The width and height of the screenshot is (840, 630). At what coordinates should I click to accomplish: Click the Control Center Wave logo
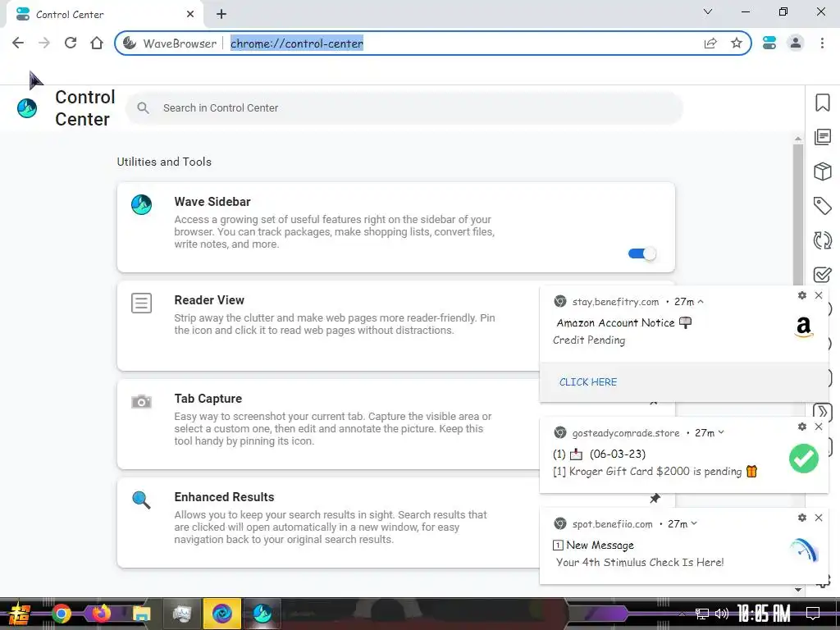[27, 108]
